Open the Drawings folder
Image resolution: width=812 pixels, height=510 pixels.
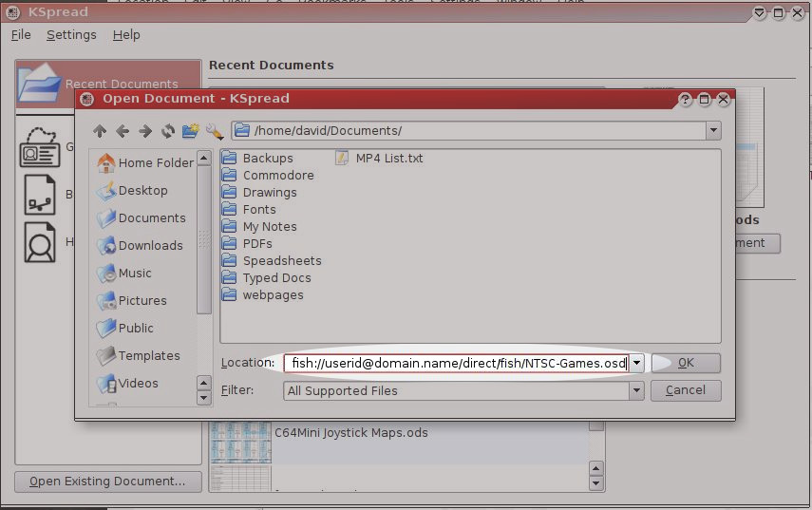click(x=259, y=192)
